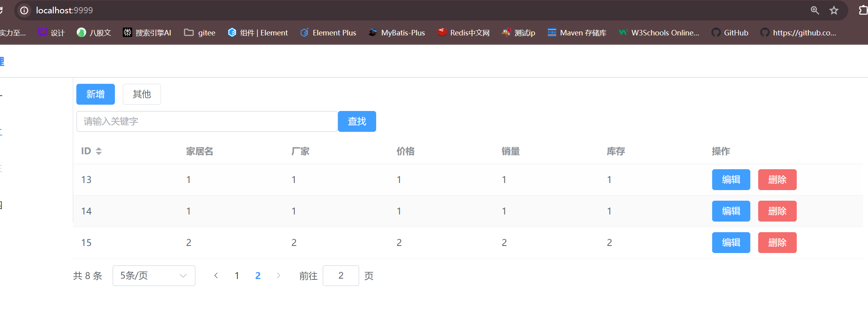
Task: Edit row with ID 13
Action: tap(731, 179)
